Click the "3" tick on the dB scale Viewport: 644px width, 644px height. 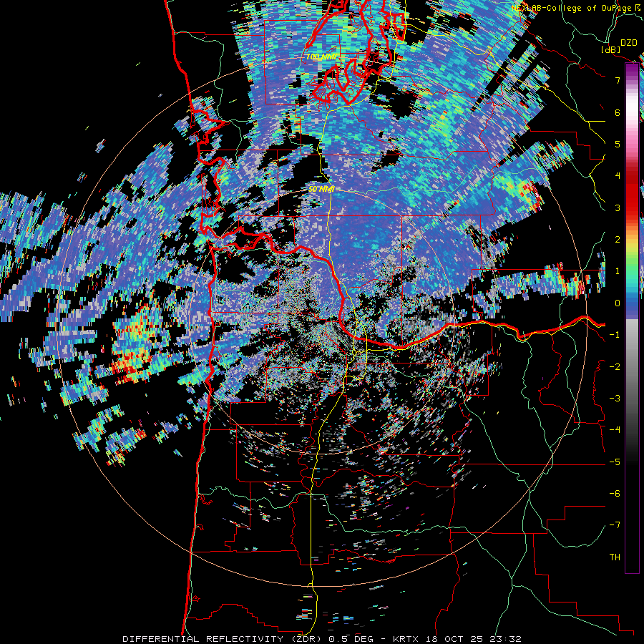click(618, 208)
